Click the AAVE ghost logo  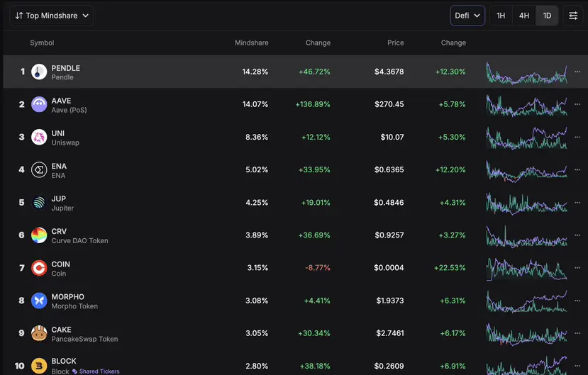tap(39, 104)
